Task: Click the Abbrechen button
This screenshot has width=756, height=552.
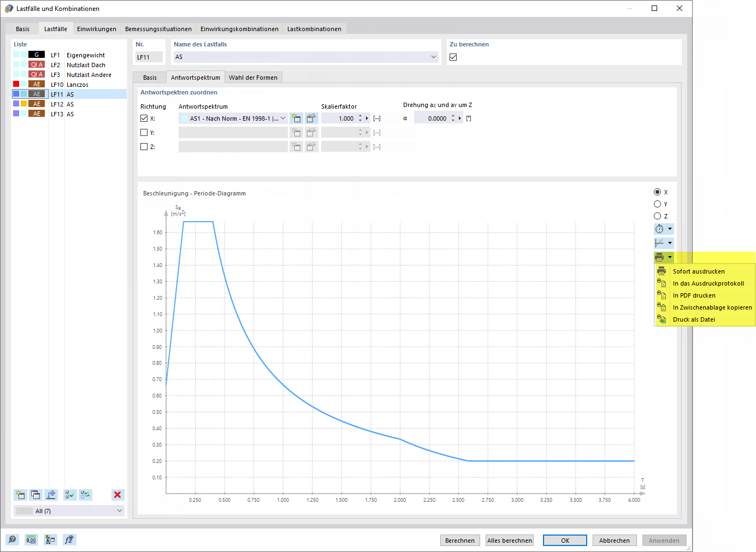Action: pos(615,541)
